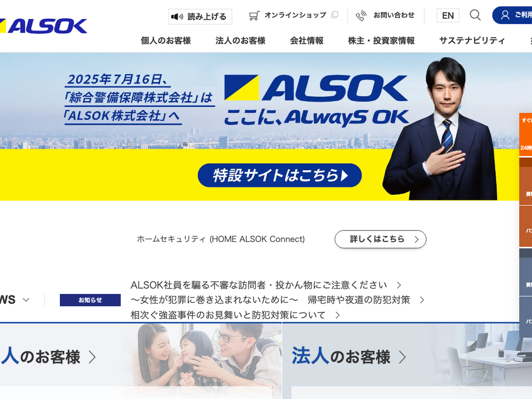Click the orange side tab at right edge

click(526, 135)
